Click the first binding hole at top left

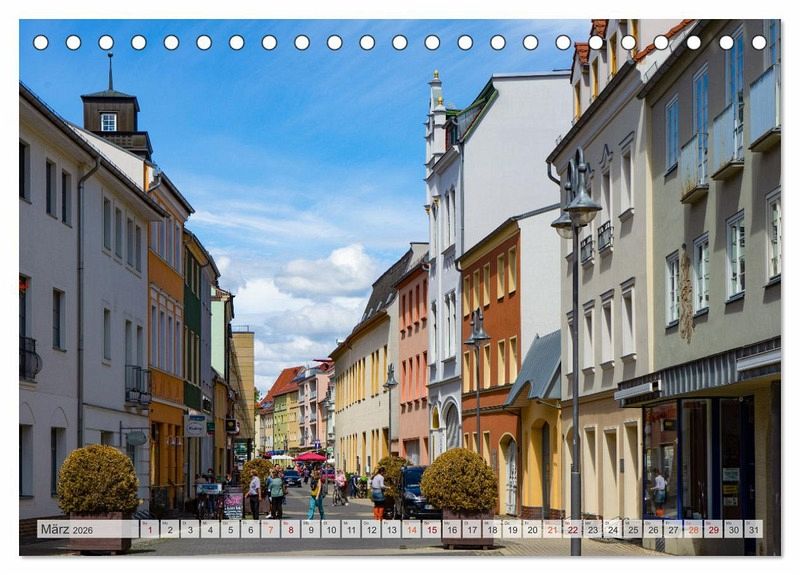[x=41, y=43]
